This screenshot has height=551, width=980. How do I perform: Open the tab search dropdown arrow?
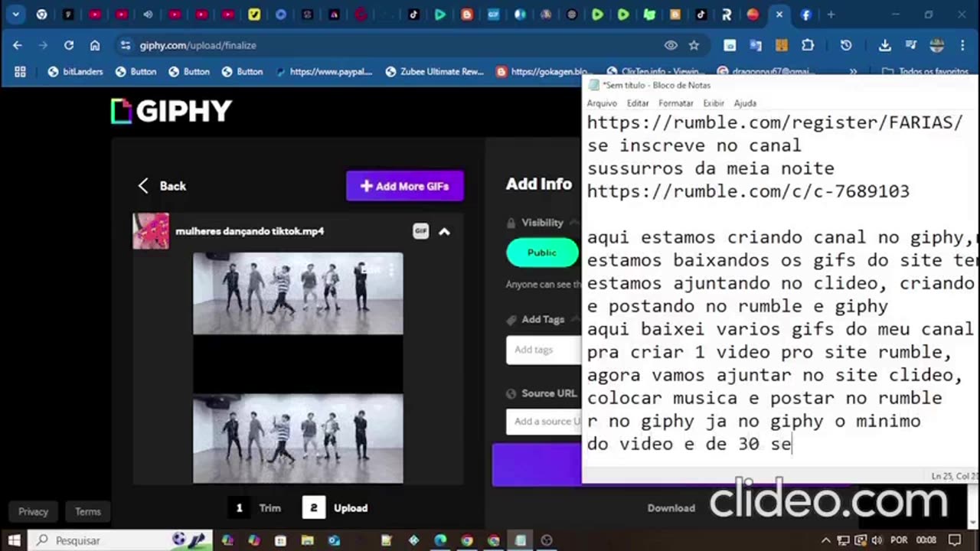[x=15, y=15]
